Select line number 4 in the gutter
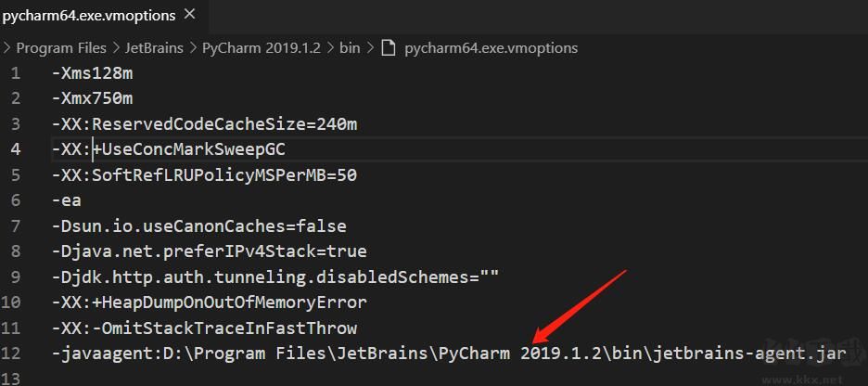This screenshot has height=386, width=868. pyautogui.click(x=16, y=149)
